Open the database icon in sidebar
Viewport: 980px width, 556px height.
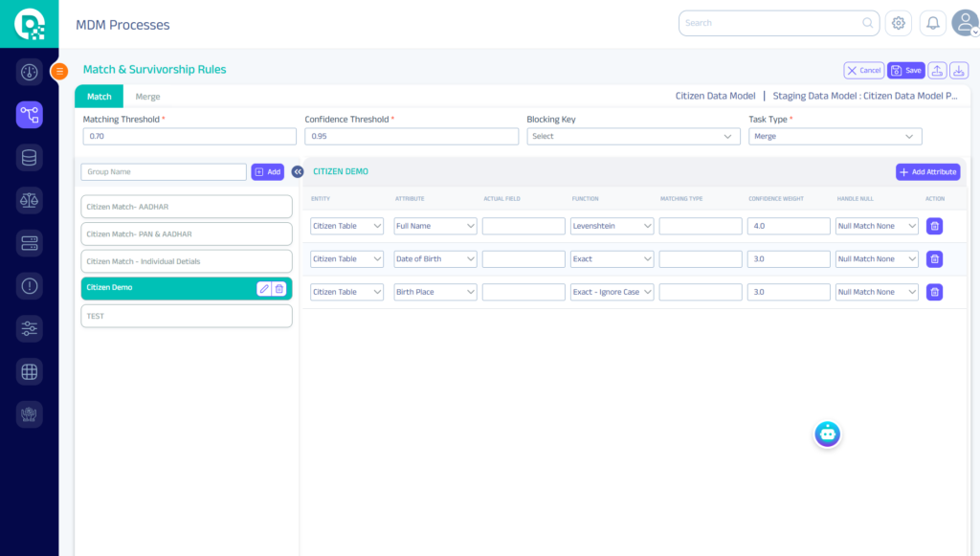point(30,158)
